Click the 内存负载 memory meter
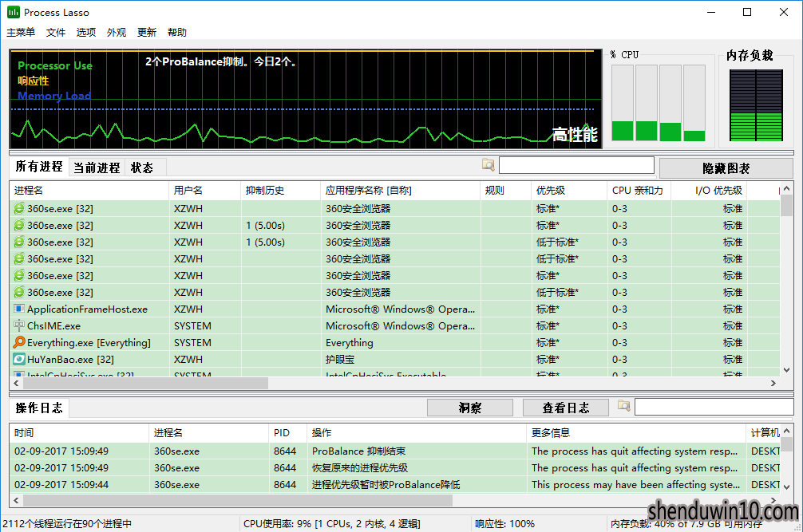Image resolution: width=803 pixels, height=532 pixels. 756,104
